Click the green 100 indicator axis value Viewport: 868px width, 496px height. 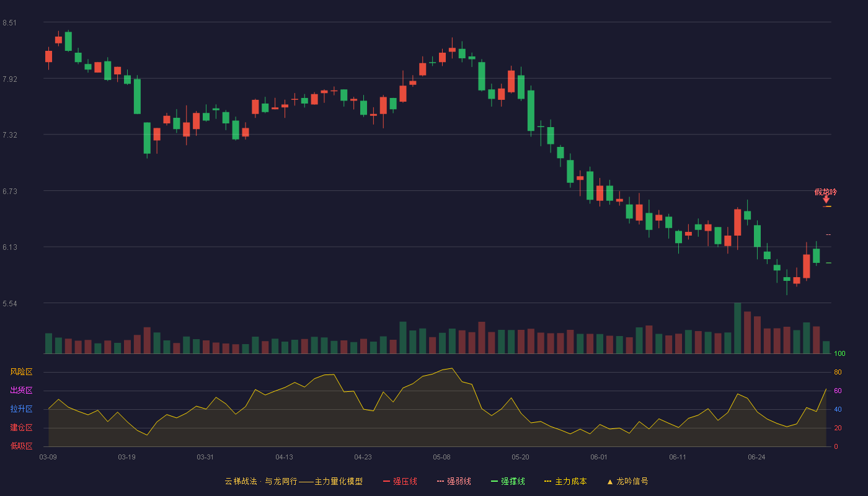(x=839, y=353)
